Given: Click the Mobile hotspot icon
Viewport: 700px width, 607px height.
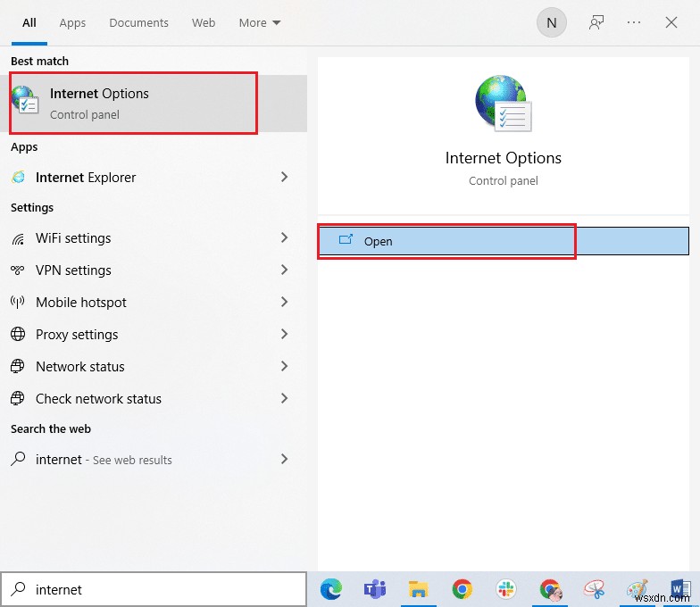Looking at the screenshot, I should click(x=18, y=302).
